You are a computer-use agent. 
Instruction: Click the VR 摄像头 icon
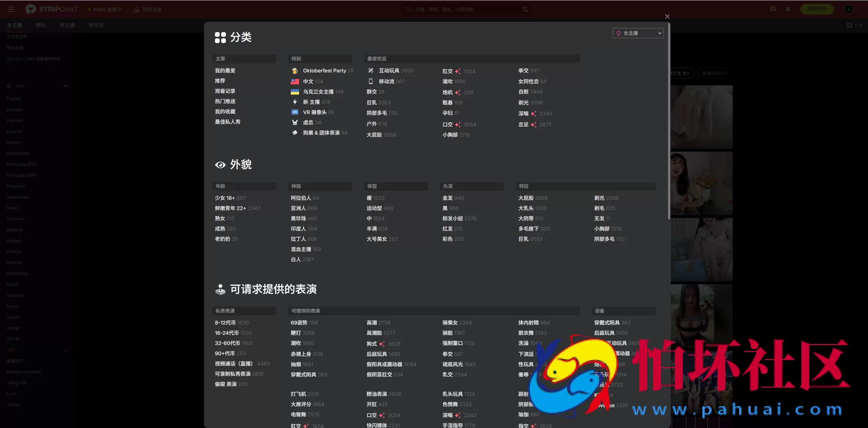(295, 112)
